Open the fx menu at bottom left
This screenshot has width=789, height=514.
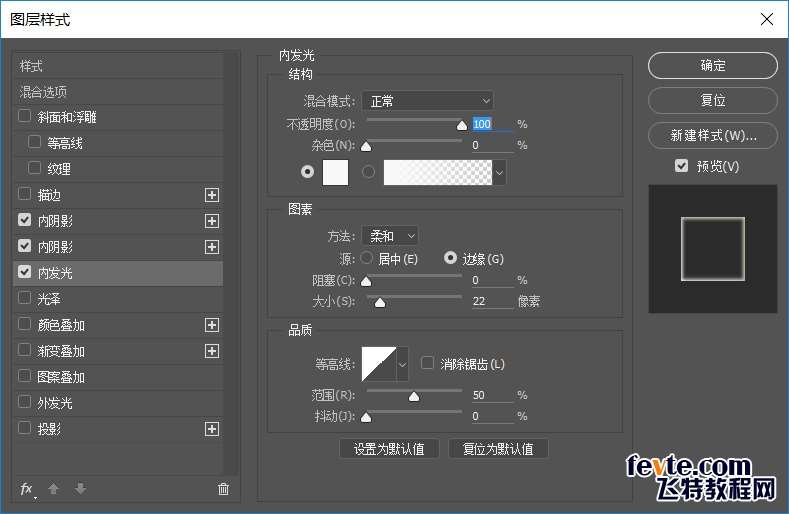point(27,489)
